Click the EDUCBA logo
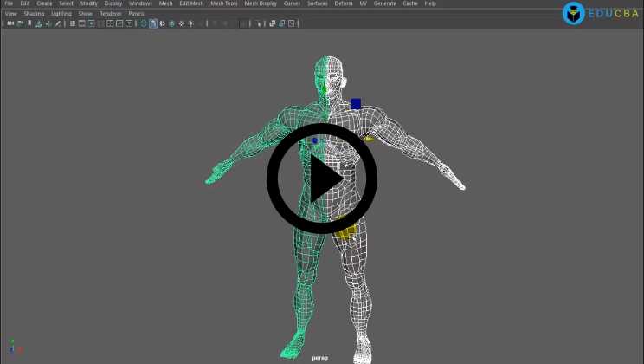This screenshot has height=364, width=644. coord(600,13)
